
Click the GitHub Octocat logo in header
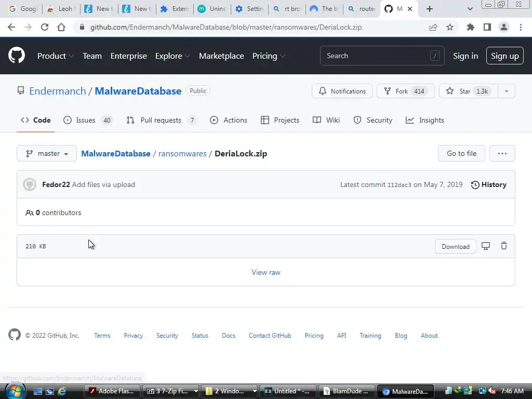point(16,56)
